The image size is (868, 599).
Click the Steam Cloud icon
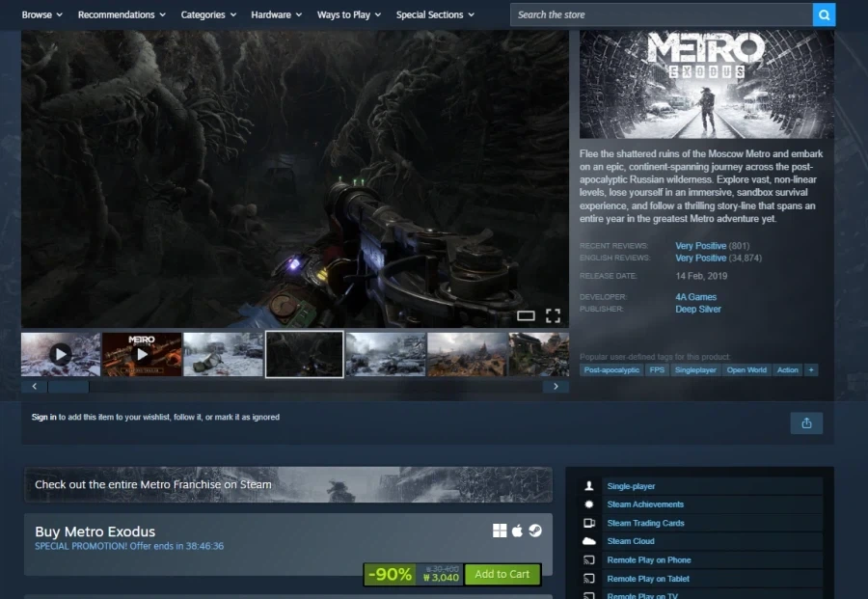pos(589,541)
